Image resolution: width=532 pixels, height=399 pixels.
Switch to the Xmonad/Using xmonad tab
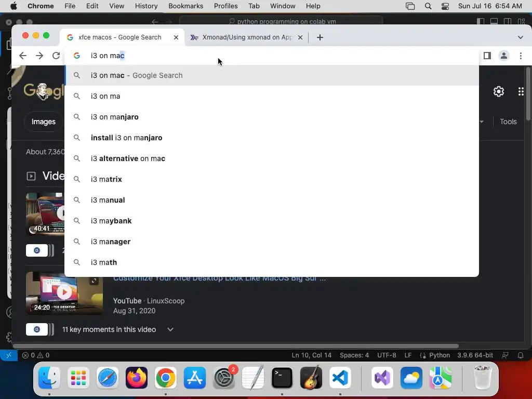pyautogui.click(x=246, y=37)
